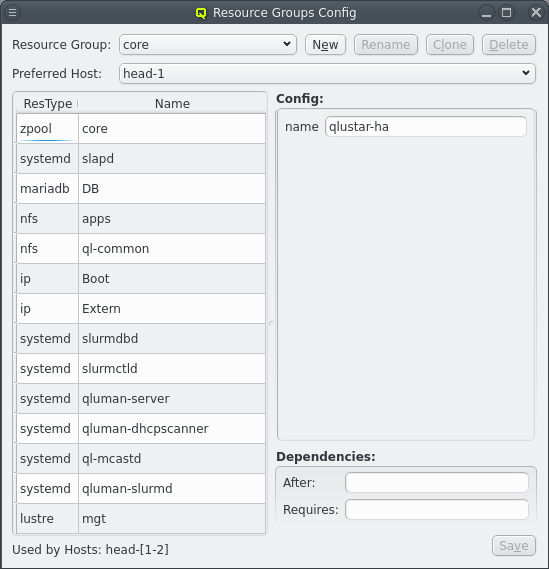Minimize the Resource Groups Config window
This screenshot has height=569, width=549.
coord(486,13)
